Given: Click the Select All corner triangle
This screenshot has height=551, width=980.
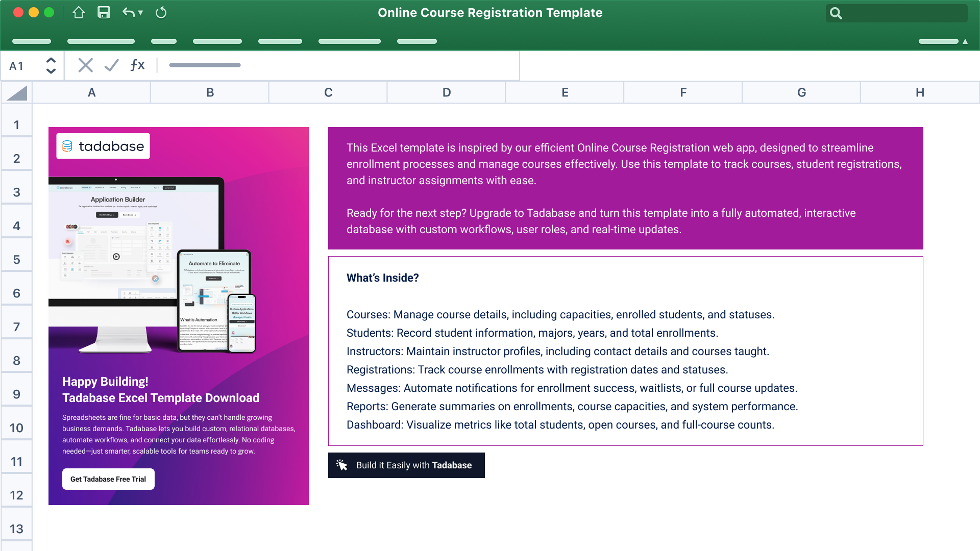Looking at the screenshot, I should (x=17, y=93).
